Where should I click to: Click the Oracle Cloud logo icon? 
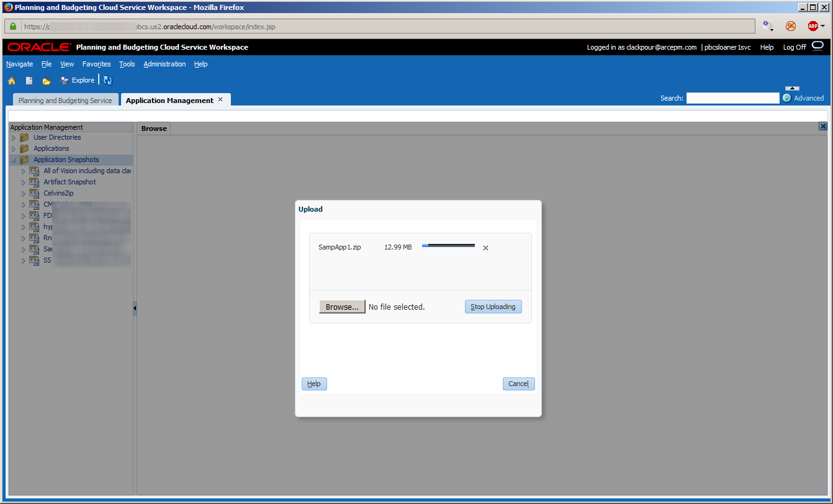click(x=817, y=46)
